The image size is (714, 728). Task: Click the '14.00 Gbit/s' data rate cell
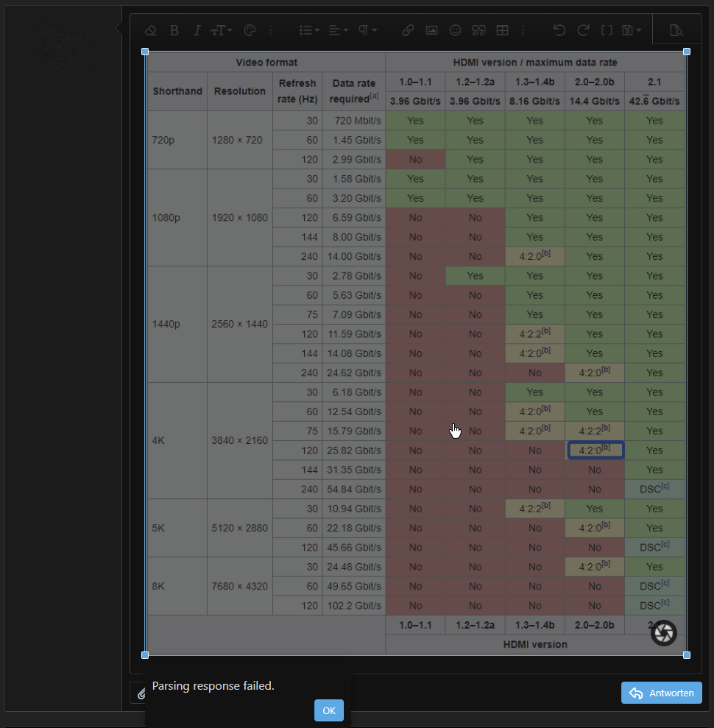pos(354,256)
